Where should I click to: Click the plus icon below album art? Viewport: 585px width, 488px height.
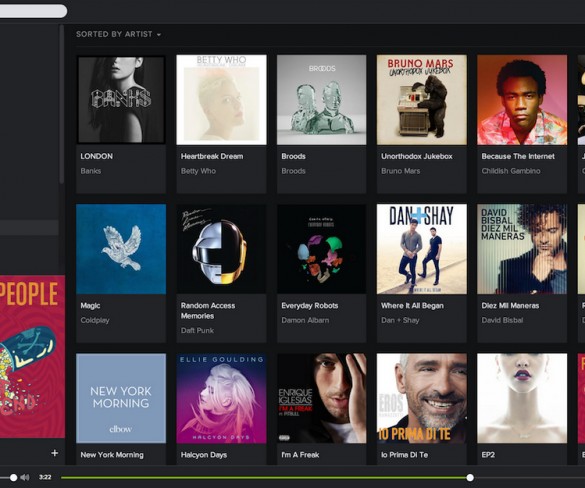54,453
